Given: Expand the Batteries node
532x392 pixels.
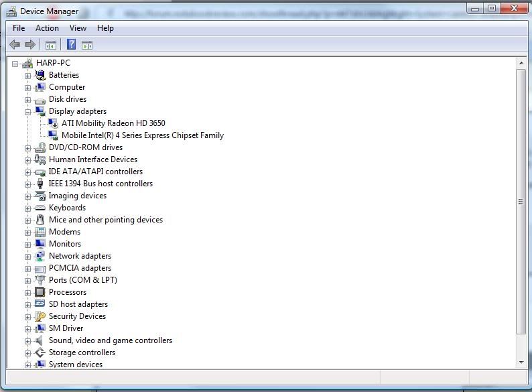Looking at the screenshot, I should [28, 76].
